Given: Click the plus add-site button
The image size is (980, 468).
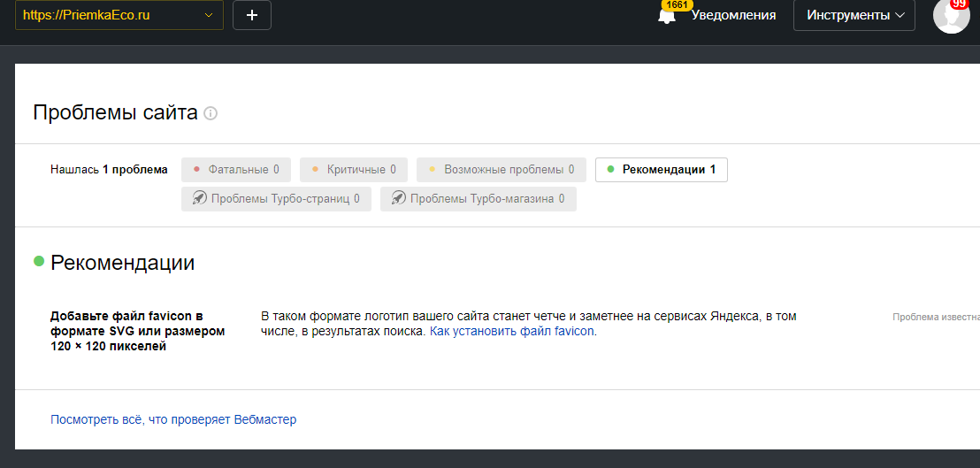Looking at the screenshot, I should tap(252, 15).
